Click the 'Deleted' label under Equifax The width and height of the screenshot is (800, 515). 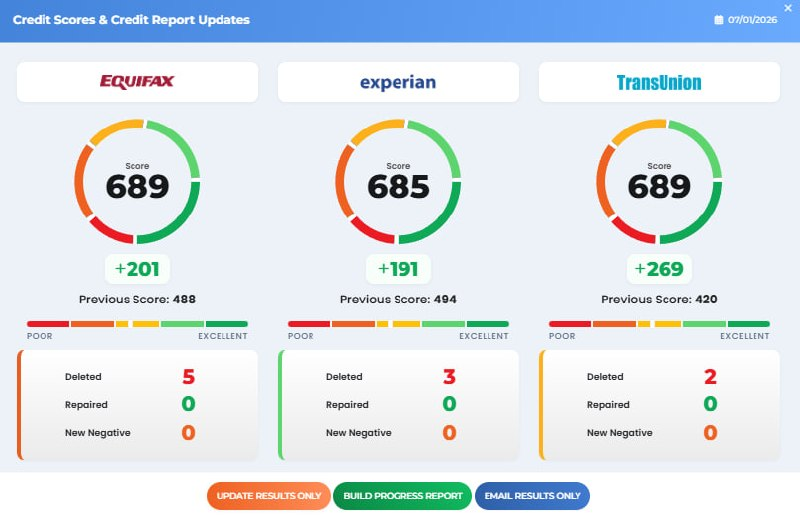(83, 377)
